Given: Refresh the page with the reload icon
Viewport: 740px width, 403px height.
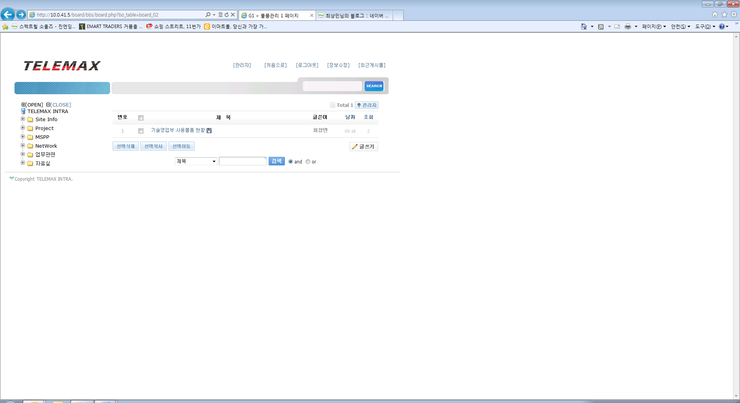Looking at the screenshot, I should pyautogui.click(x=227, y=15).
